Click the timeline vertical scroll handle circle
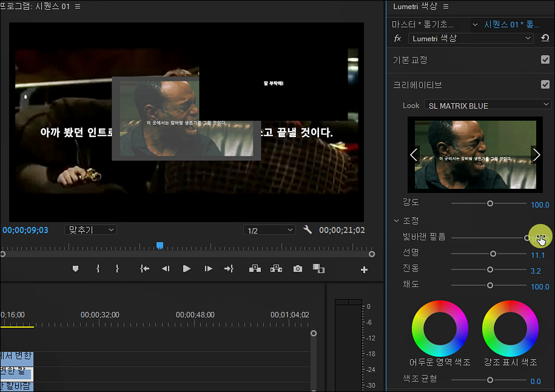The width and height of the screenshot is (555, 392). (x=314, y=333)
